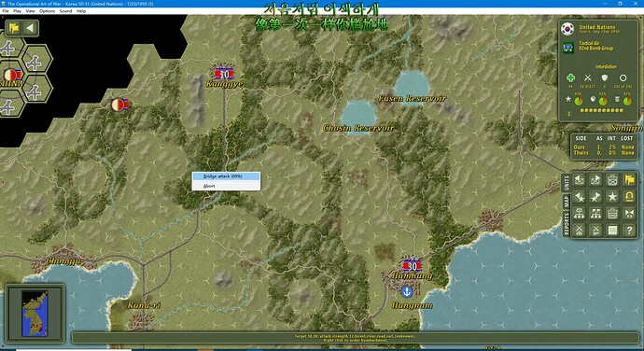
Task: Select the previous unit arrow-with-envelope icon
Action: pyautogui.click(x=579, y=179)
